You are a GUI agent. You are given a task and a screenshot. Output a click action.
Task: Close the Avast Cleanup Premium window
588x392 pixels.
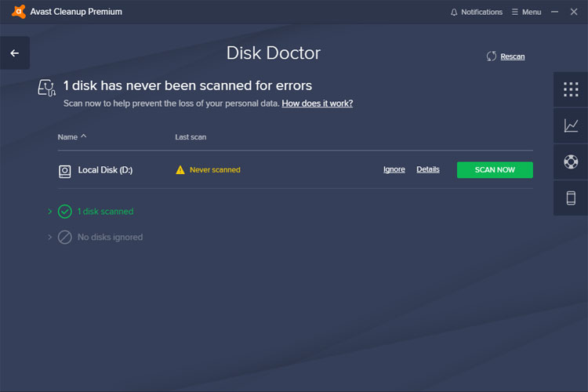point(574,12)
